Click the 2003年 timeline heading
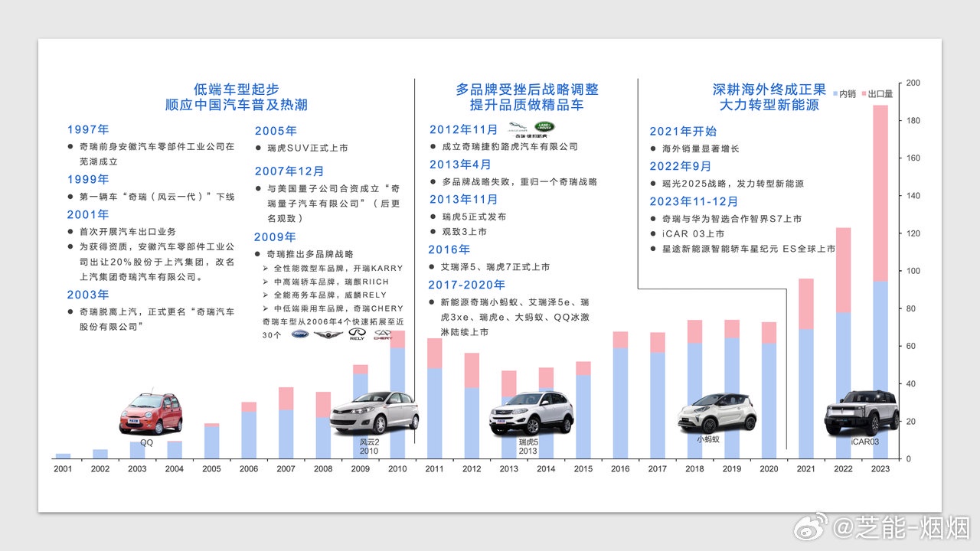980x551 pixels. point(88,295)
